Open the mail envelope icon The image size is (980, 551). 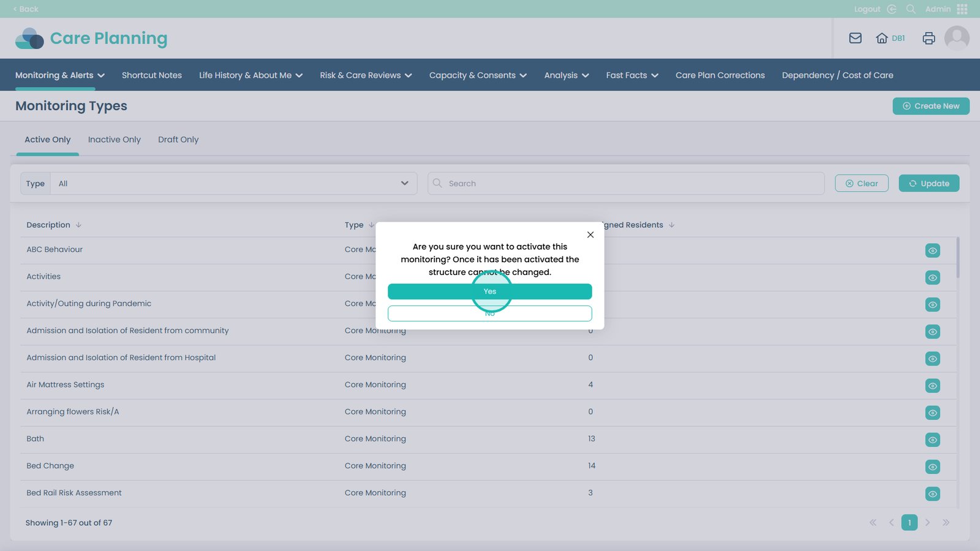click(855, 38)
